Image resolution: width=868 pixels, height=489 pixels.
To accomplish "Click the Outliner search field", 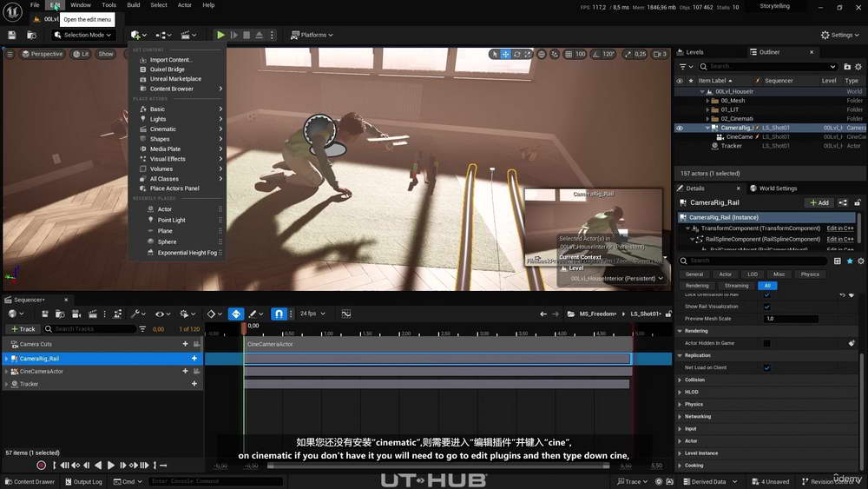I will 767,67.
